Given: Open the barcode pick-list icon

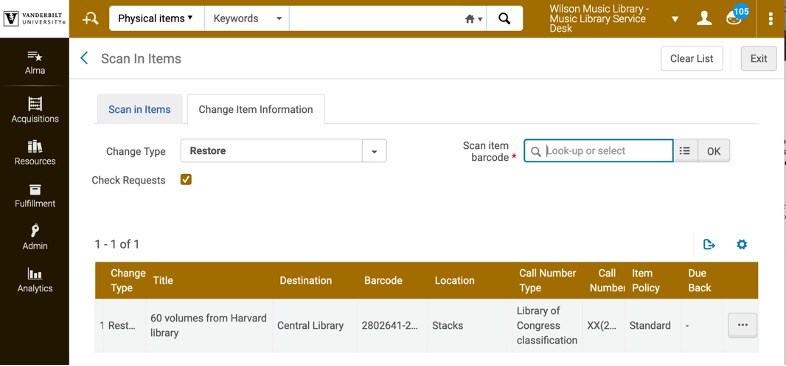Looking at the screenshot, I should coord(685,151).
